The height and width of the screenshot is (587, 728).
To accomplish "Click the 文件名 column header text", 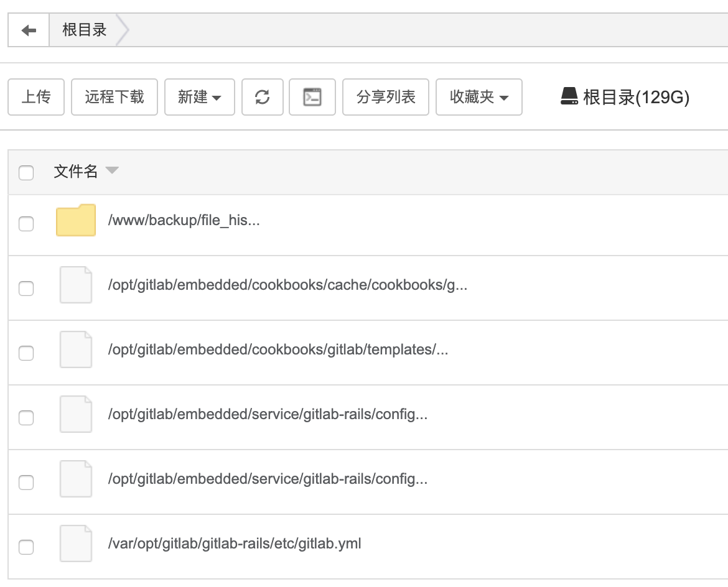I will tap(76, 171).
